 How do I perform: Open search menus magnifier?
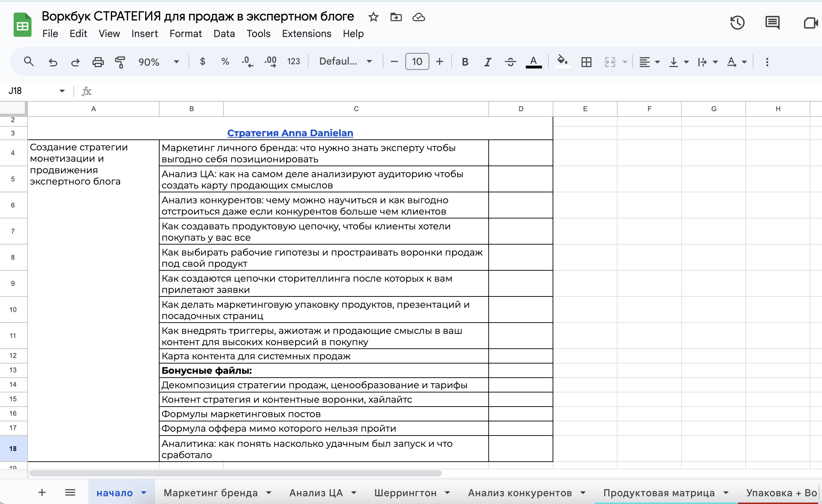[29, 62]
